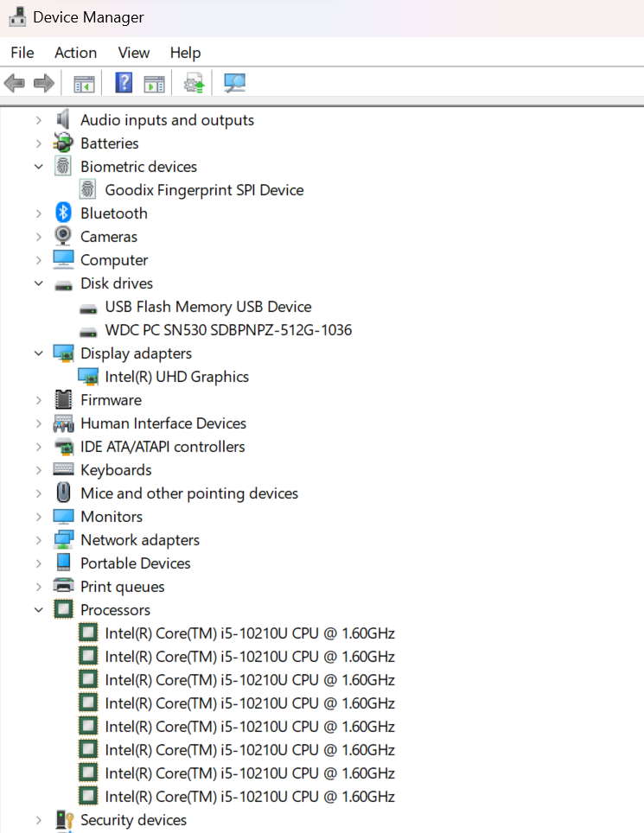Expand the Cameras category chevron

point(38,237)
